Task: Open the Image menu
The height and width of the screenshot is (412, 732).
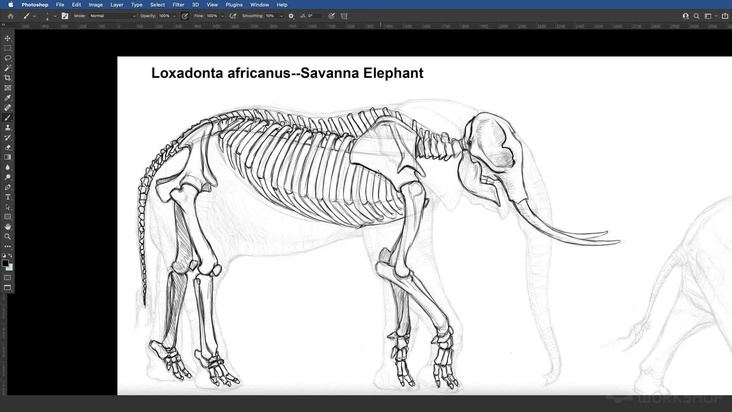Action: coord(96,5)
